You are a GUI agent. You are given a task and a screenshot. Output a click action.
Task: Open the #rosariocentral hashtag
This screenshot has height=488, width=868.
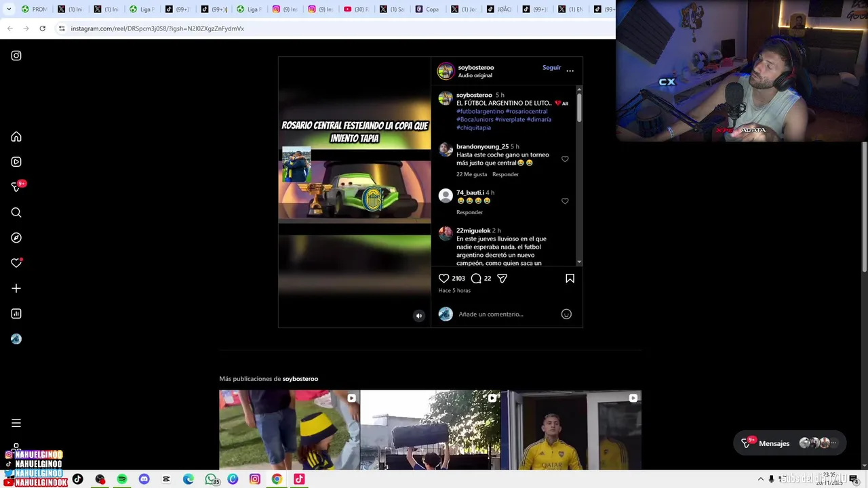coord(526,111)
